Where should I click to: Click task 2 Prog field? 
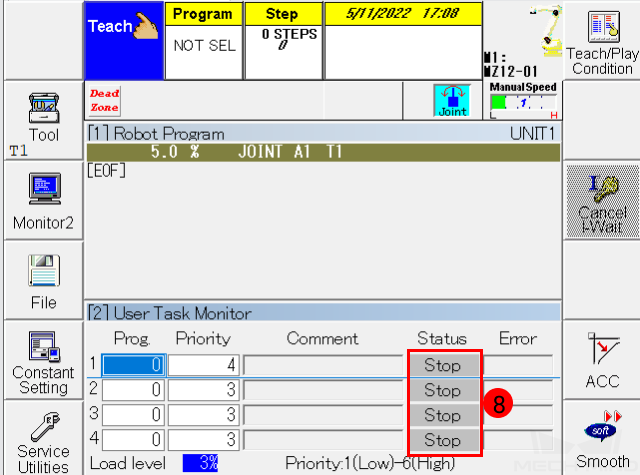[133, 390]
